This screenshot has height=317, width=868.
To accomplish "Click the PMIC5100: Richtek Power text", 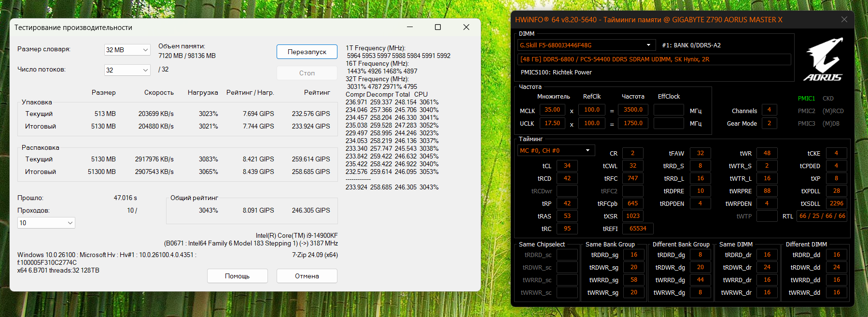I will 556,72.
